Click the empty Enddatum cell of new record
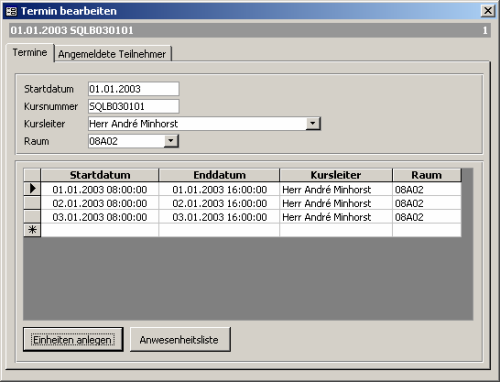The width and height of the screenshot is (500, 382). tap(219, 230)
